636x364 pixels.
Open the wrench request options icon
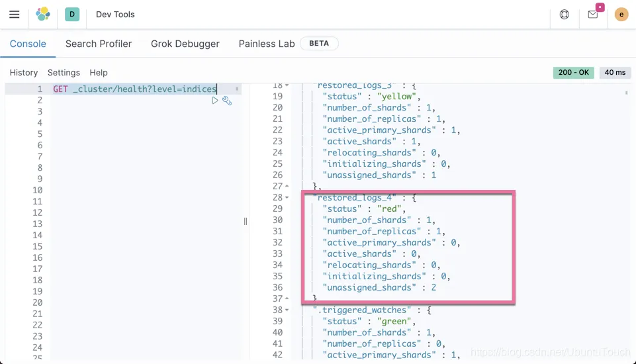coord(227,101)
